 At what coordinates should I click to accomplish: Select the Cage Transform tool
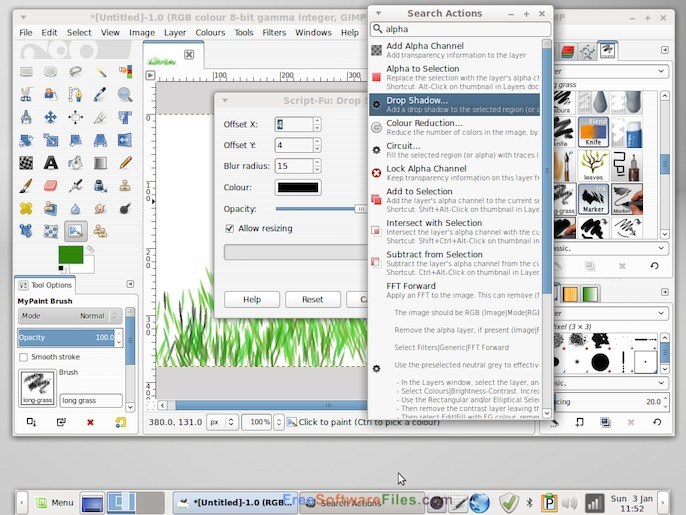(x=26, y=231)
